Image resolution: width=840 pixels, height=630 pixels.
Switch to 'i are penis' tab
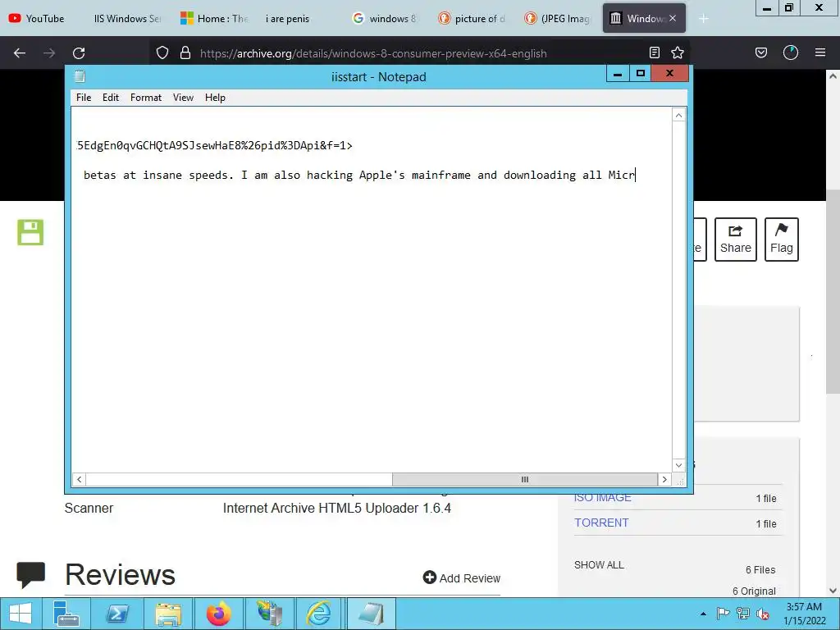(x=287, y=18)
